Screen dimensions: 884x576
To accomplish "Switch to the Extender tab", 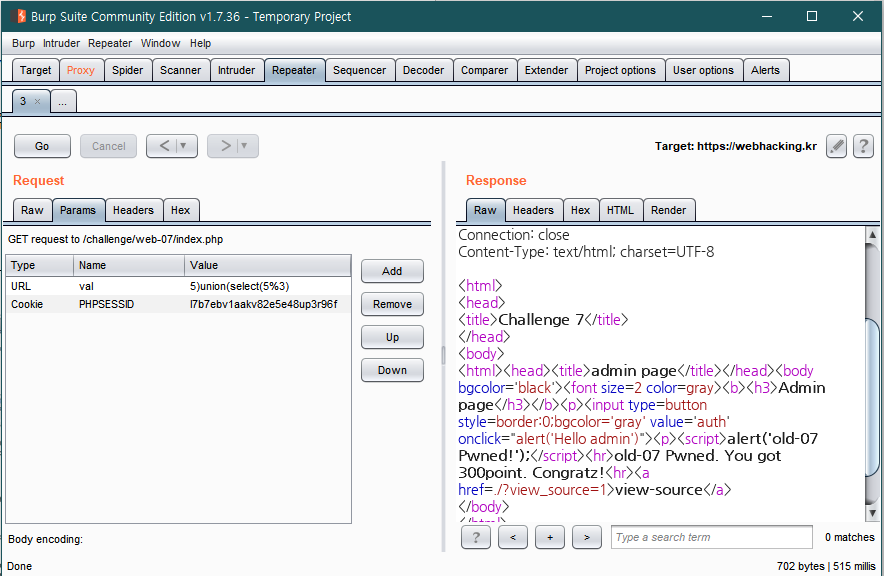I will click(546, 70).
